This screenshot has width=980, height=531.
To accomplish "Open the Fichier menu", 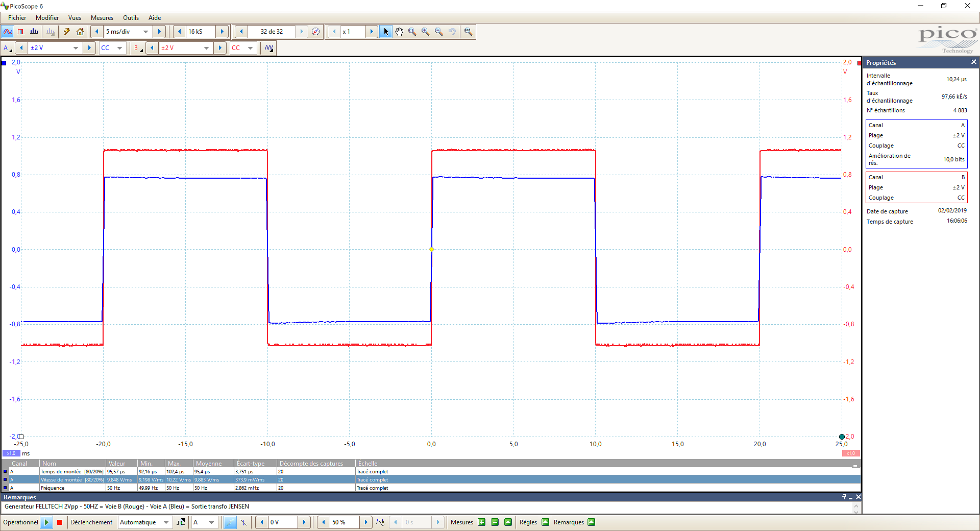I will coord(17,18).
